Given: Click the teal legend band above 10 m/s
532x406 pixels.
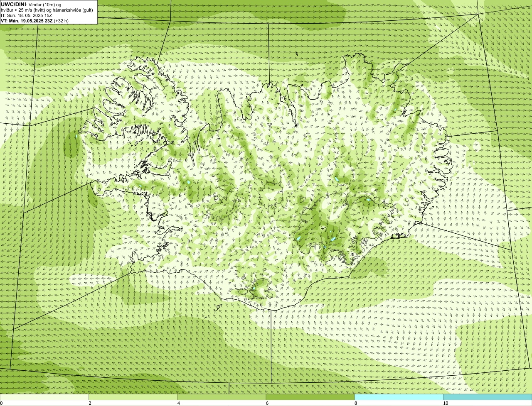Looking at the screenshot, I should (488, 397).
